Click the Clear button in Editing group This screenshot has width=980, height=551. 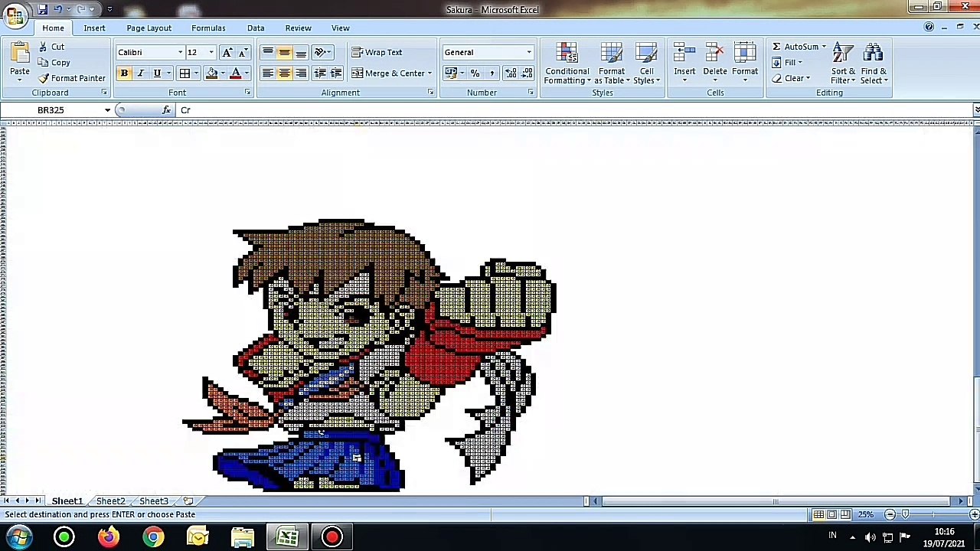click(x=790, y=78)
